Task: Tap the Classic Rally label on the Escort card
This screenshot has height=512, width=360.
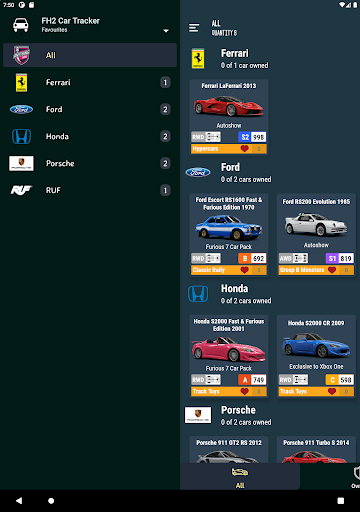Action: click(x=209, y=270)
